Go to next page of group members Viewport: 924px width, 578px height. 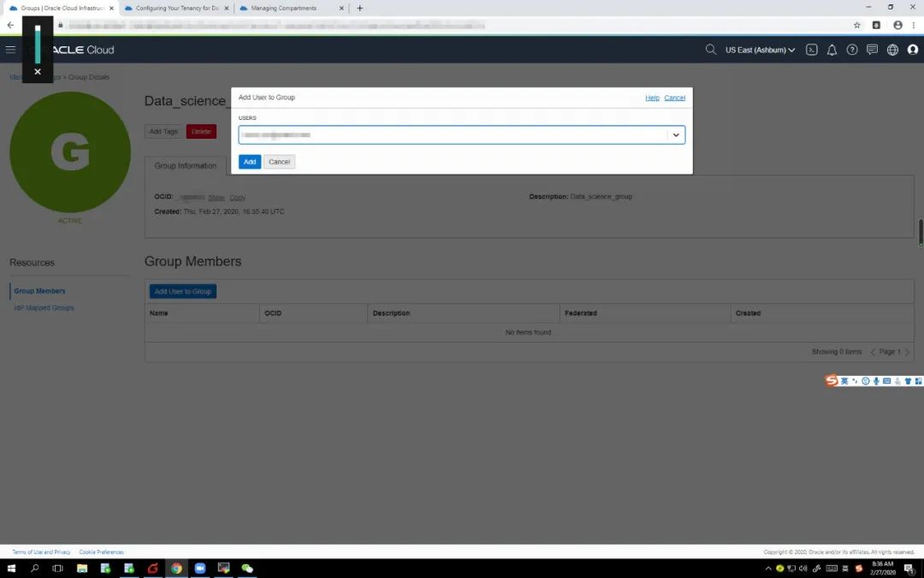click(x=908, y=352)
